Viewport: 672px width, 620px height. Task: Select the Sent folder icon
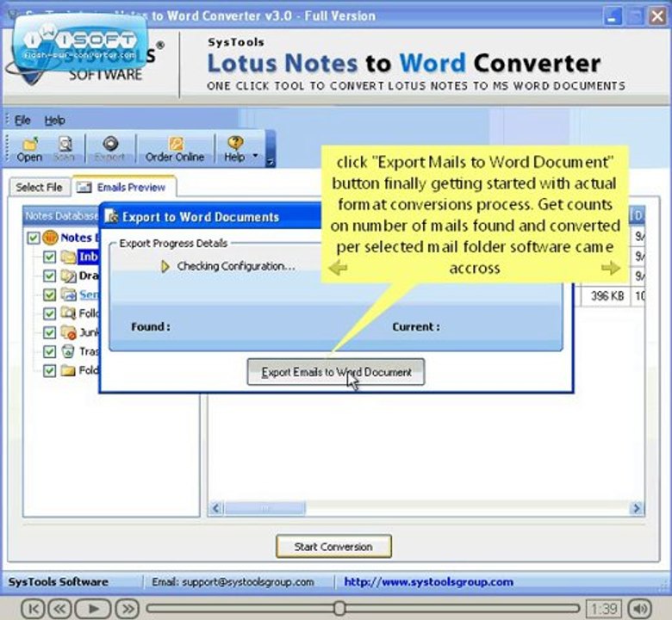[68, 294]
